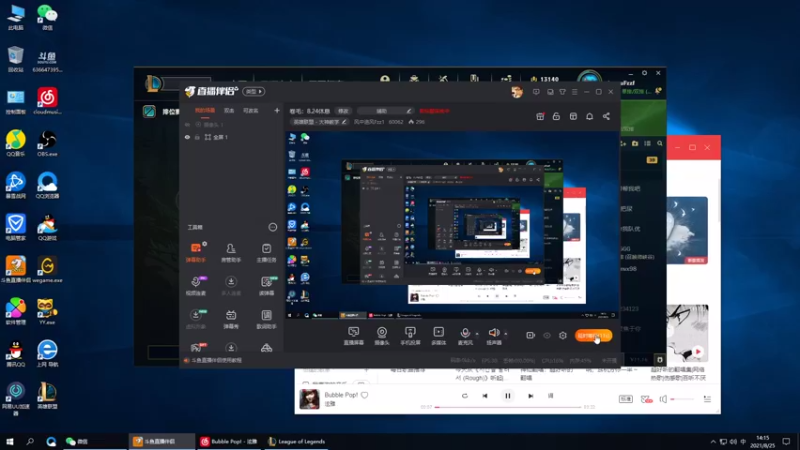Open OBS.exe desktop shortcut
This screenshot has width=800, height=450.
coord(47,143)
